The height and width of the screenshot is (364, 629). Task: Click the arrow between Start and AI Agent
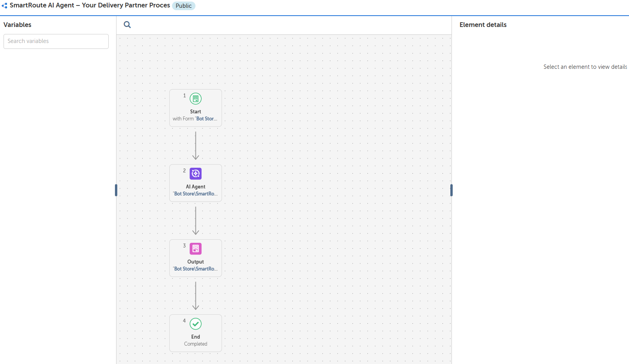[195, 145]
